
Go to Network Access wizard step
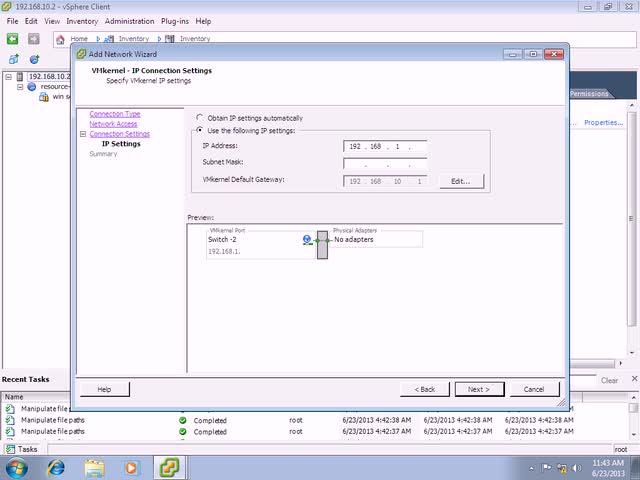(113, 124)
